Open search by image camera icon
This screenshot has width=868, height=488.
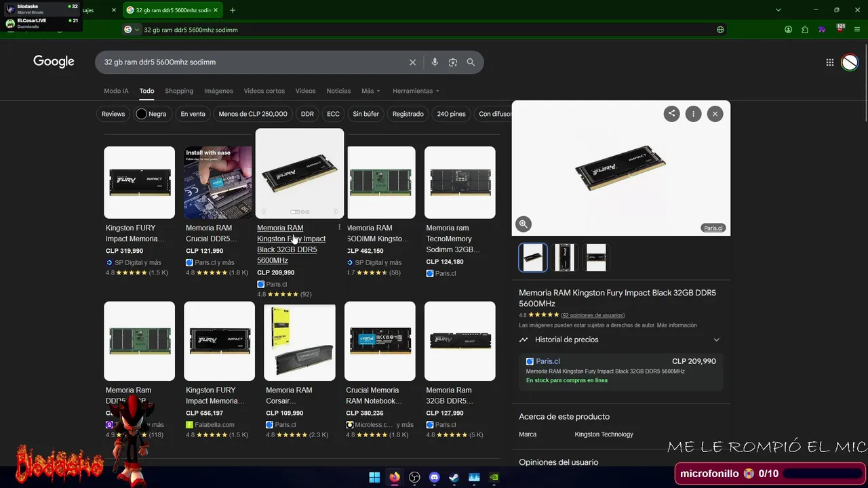click(x=453, y=62)
